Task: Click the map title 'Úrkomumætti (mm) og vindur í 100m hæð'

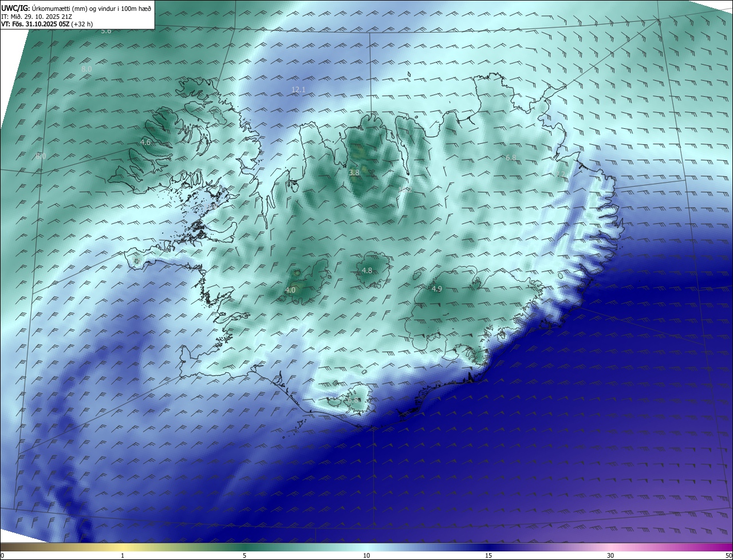Action: coord(92,8)
